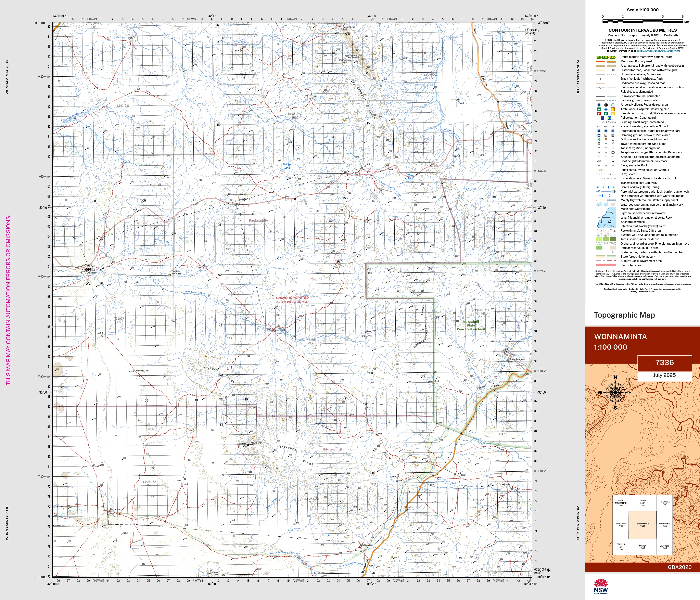Click 'CONTOUR INTERVAL 20 METRES' text
Viewport: 700px width, 600px height.
(642, 30)
